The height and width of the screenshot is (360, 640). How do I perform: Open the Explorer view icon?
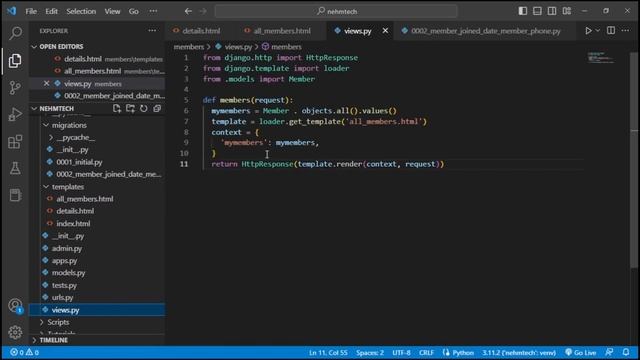[16, 60]
